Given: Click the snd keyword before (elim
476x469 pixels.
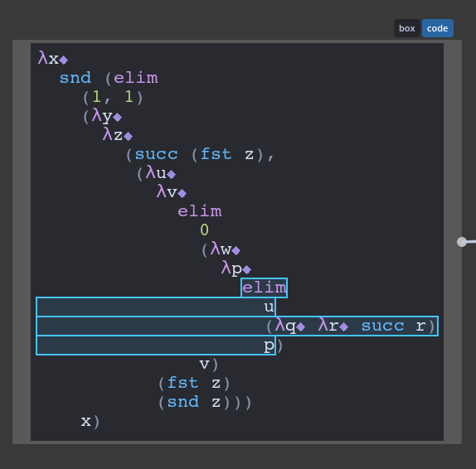Looking at the screenshot, I should [x=75, y=78].
